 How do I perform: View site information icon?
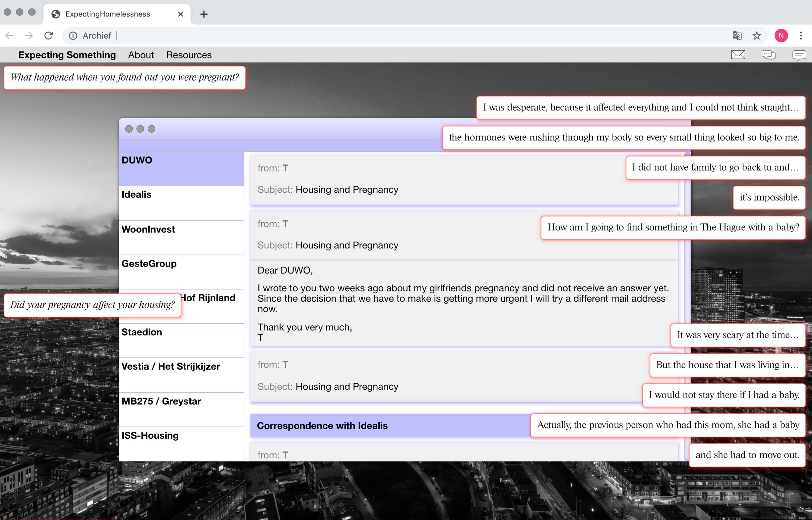(73, 35)
